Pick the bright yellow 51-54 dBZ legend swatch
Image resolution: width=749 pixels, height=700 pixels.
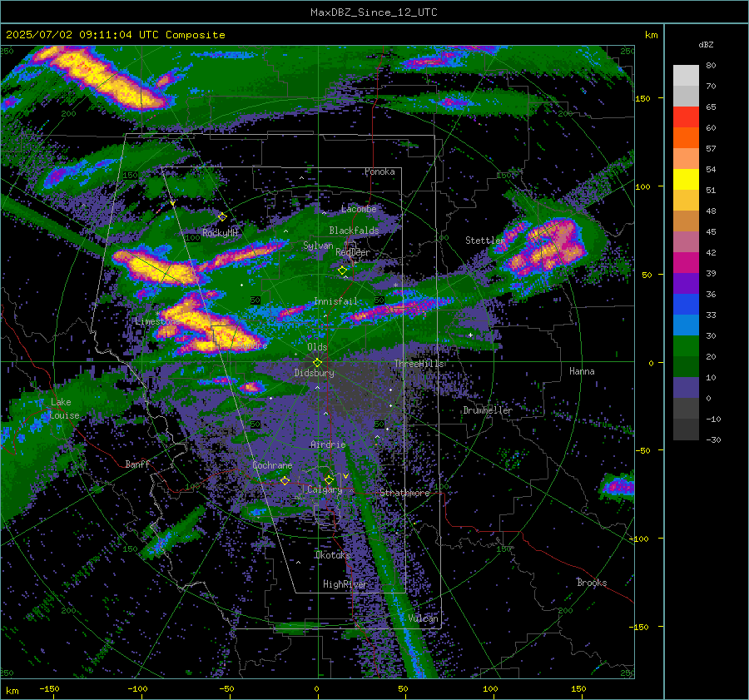coord(686,179)
